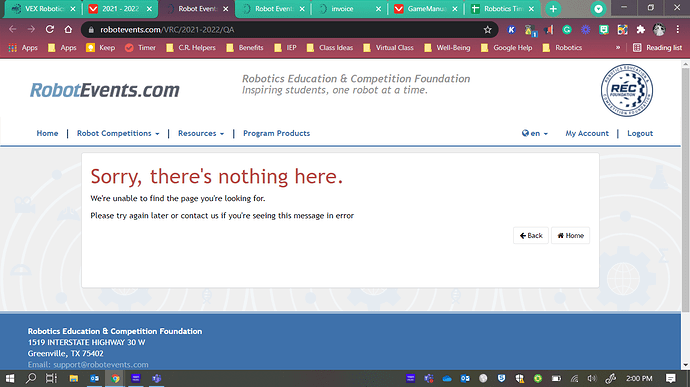This screenshot has width=690, height=387.
Task: Open the notification action center
Action: pos(671,378)
